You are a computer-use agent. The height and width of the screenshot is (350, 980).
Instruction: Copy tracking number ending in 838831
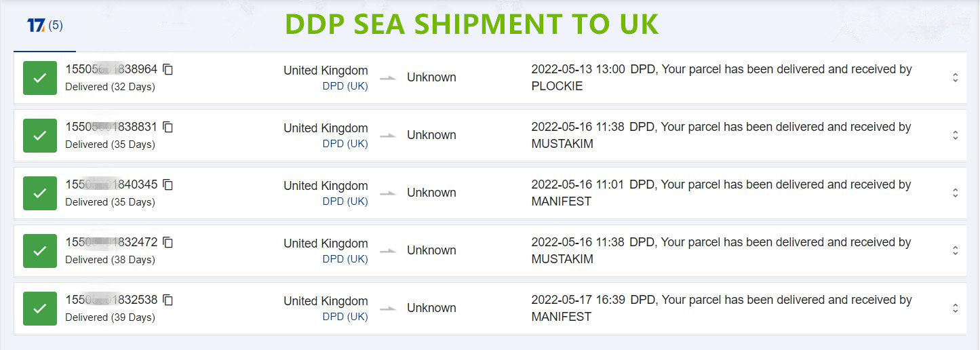coord(168,127)
